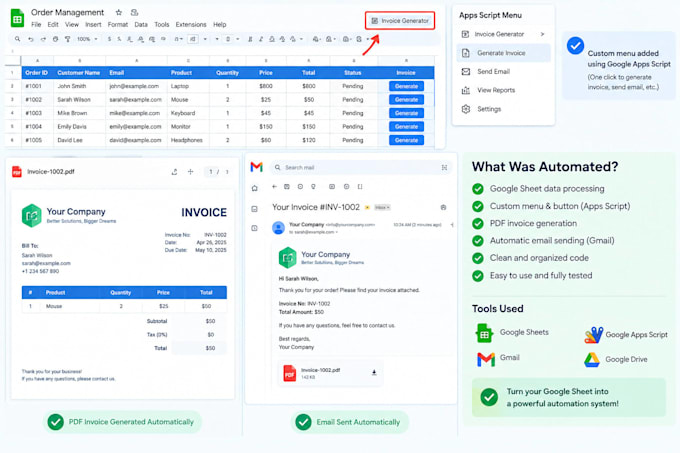Click the share icon in the PDF viewer header
Screen dimensions: 680x453
click(x=174, y=172)
